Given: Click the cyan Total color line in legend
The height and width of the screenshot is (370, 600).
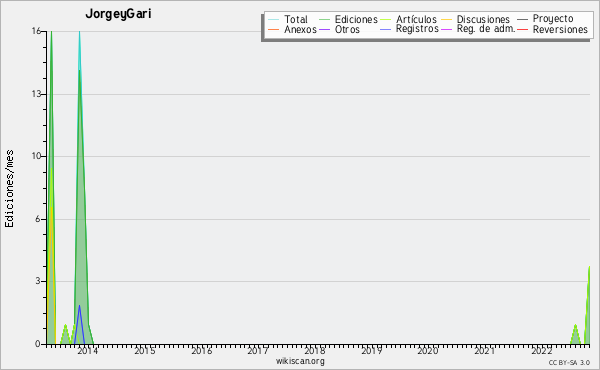Looking at the screenshot, I should pyautogui.click(x=273, y=19).
